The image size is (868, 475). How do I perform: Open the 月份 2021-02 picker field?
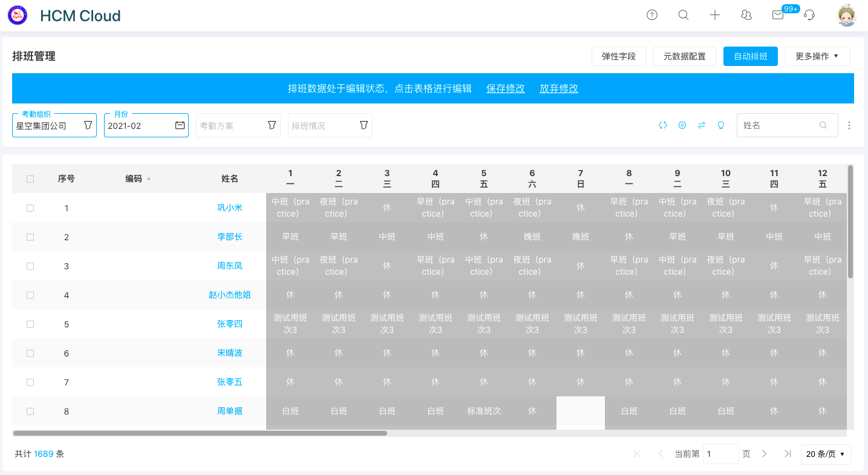[x=146, y=125]
